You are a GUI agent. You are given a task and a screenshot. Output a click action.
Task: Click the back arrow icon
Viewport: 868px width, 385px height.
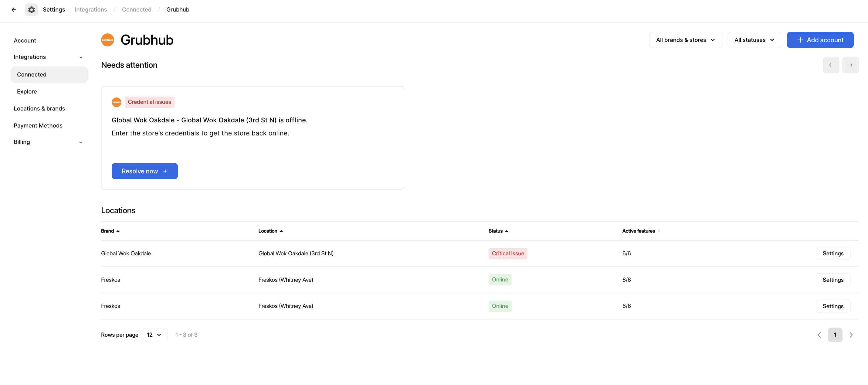coord(14,10)
